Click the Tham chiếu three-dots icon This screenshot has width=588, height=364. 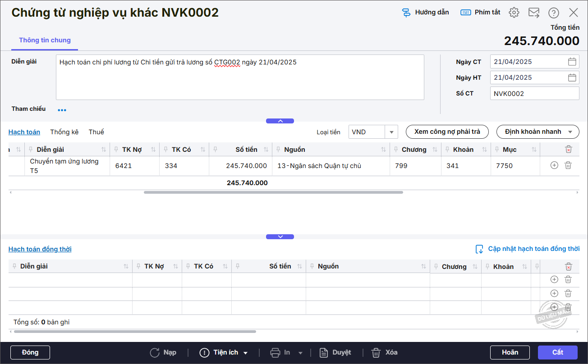(62, 110)
